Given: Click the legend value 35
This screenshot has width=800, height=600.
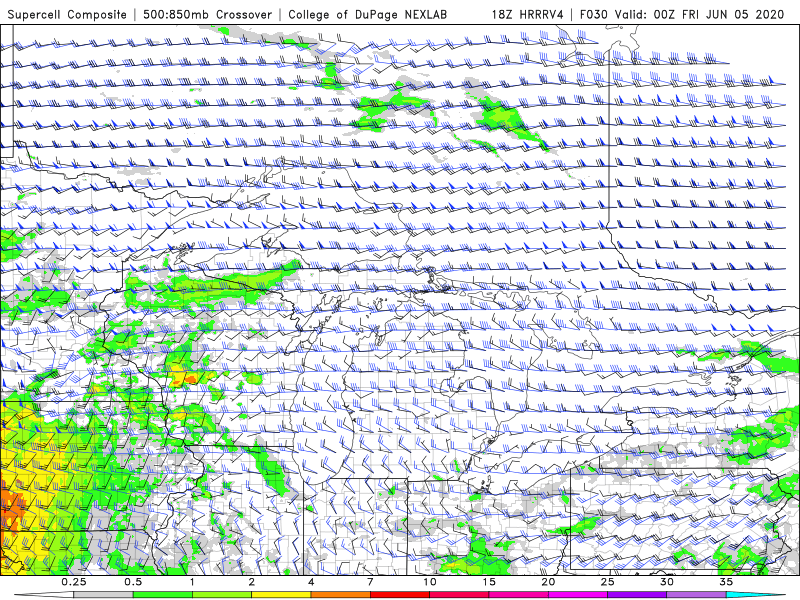Looking at the screenshot, I should [726, 582].
